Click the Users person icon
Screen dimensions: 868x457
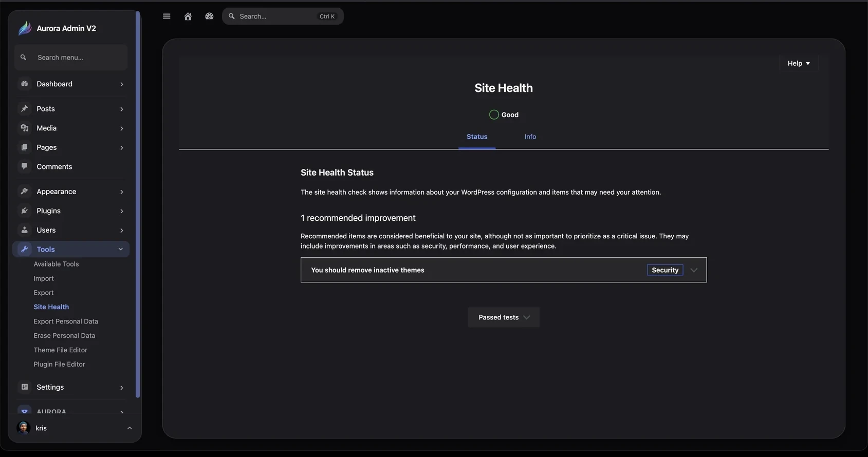[x=24, y=230]
